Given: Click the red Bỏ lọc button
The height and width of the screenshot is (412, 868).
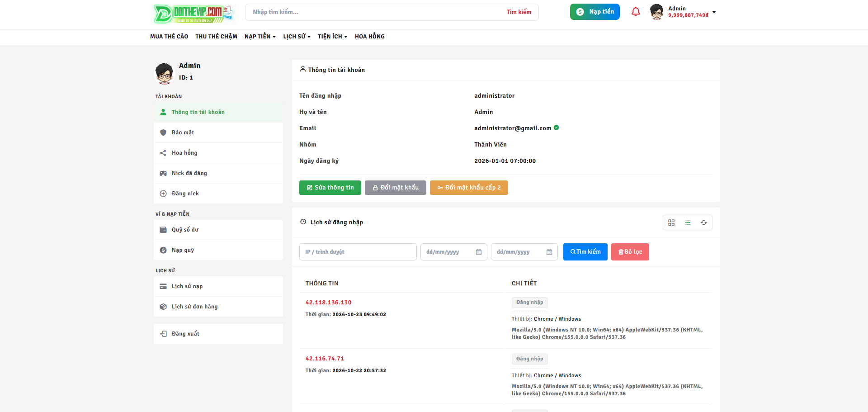Looking at the screenshot, I should point(630,252).
